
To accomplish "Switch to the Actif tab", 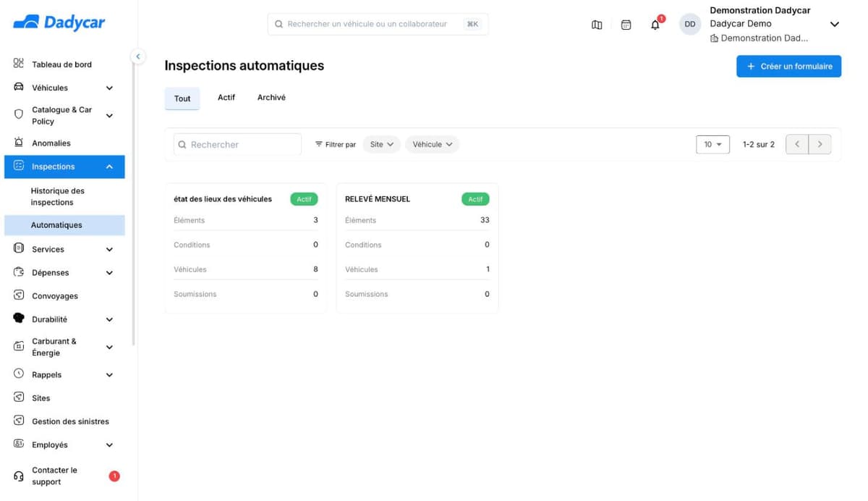I will tap(226, 97).
